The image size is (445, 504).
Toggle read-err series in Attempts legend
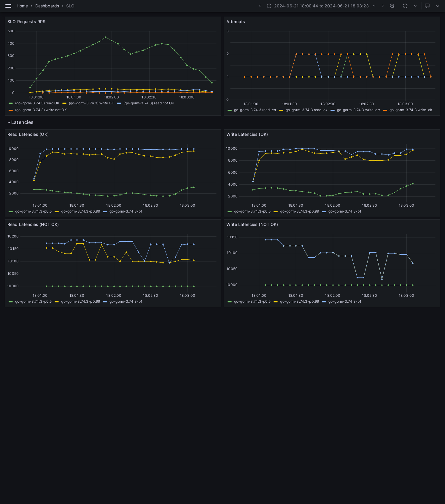pos(255,110)
